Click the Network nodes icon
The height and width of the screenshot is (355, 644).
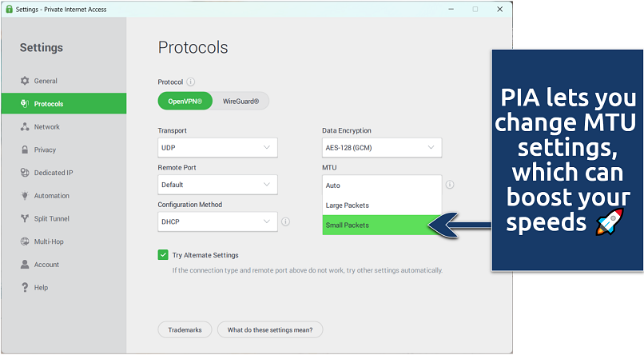pyautogui.click(x=25, y=127)
